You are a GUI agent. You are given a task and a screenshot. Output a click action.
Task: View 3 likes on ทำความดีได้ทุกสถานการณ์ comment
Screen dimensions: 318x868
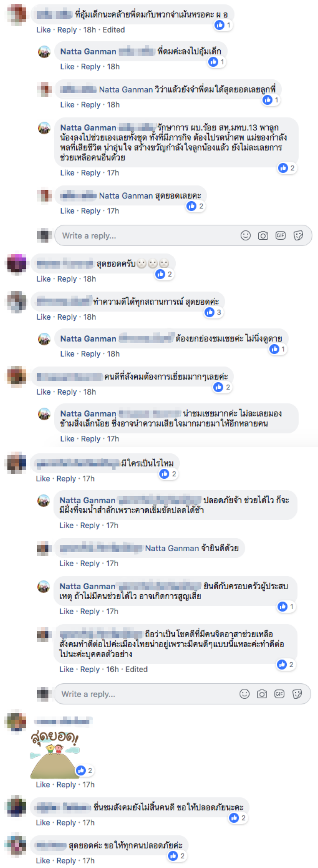point(213,312)
